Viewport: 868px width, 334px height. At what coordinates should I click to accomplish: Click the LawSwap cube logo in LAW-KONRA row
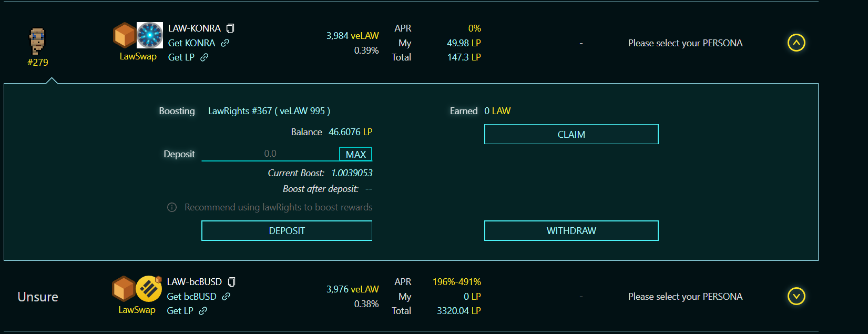125,35
